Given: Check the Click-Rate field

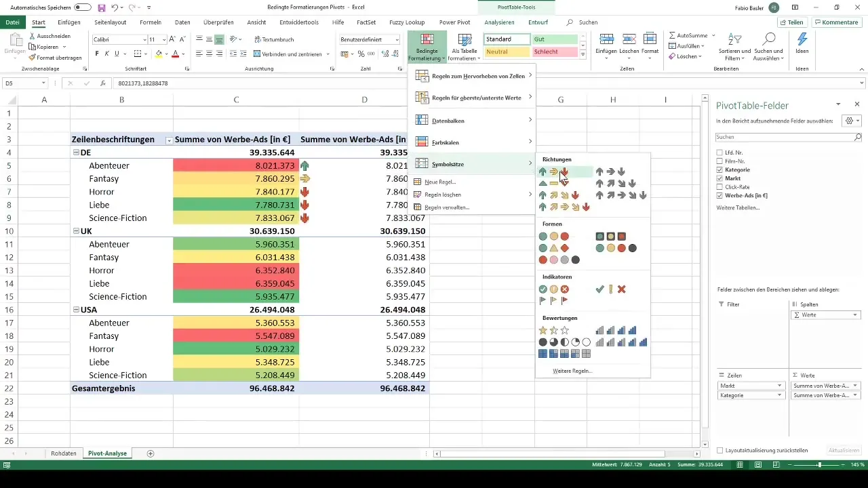Looking at the screenshot, I should click(719, 186).
